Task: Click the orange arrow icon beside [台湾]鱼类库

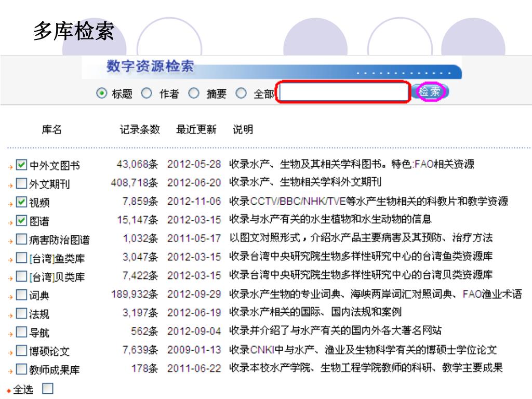Action: coord(10,260)
